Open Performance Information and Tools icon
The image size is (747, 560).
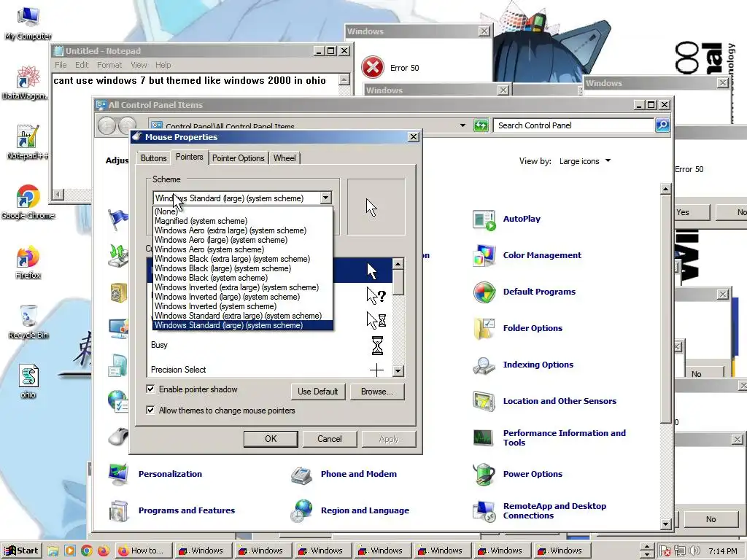pos(484,437)
